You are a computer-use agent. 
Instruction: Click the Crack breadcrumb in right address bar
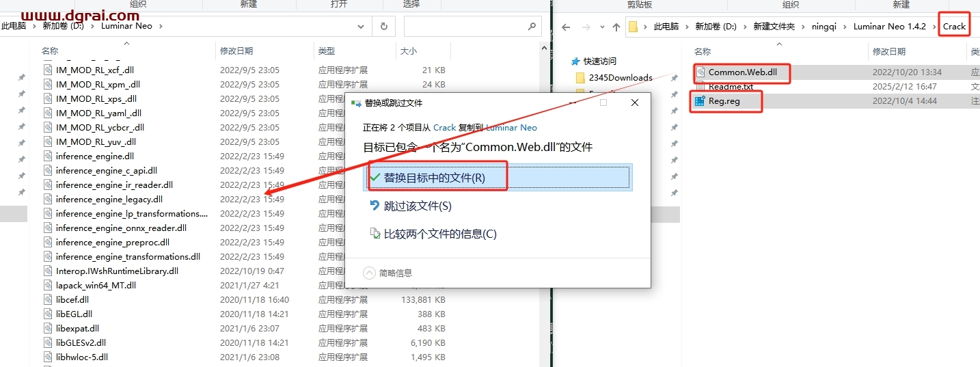pyautogui.click(x=954, y=27)
